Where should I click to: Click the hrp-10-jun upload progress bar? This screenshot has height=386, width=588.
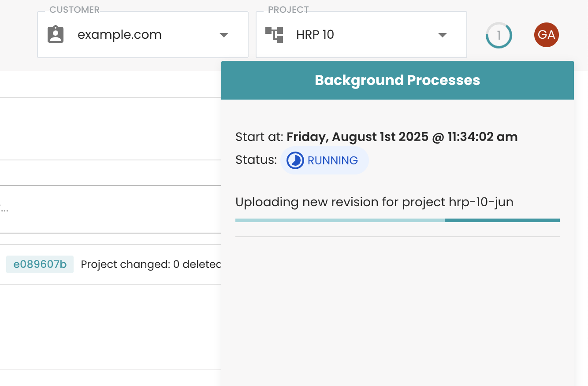(397, 220)
